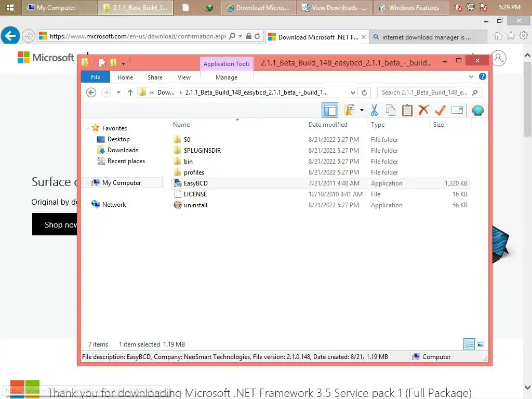
Task: Open the File ribbon tab
Action: tap(96, 77)
